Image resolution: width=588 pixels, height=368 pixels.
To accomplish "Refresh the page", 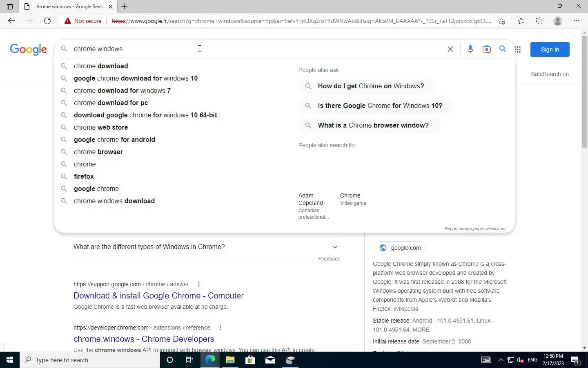I will [x=47, y=21].
